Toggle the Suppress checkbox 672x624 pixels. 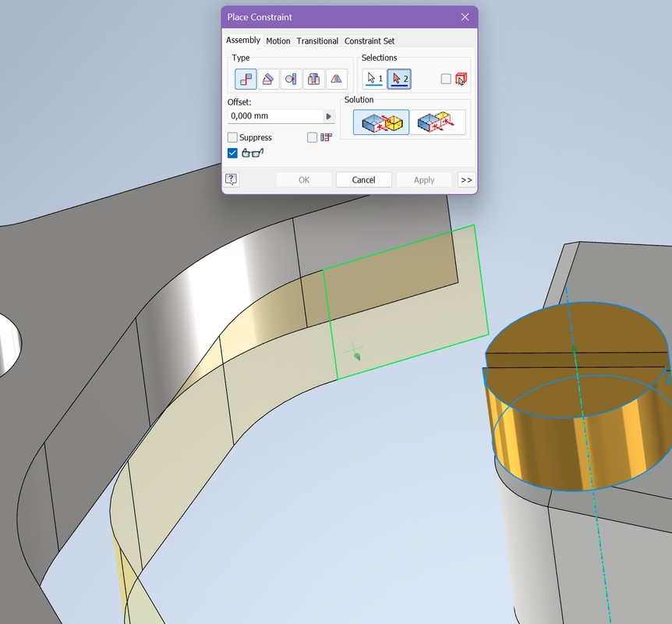click(232, 137)
